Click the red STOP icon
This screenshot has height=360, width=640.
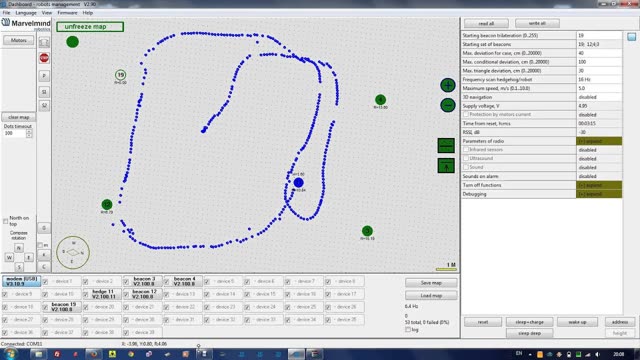coord(44,58)
